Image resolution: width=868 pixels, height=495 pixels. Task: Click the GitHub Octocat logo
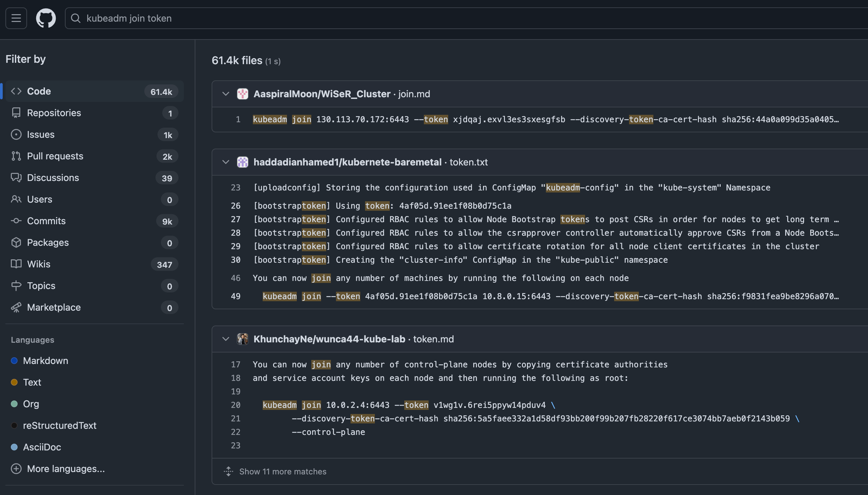point(46,18)
